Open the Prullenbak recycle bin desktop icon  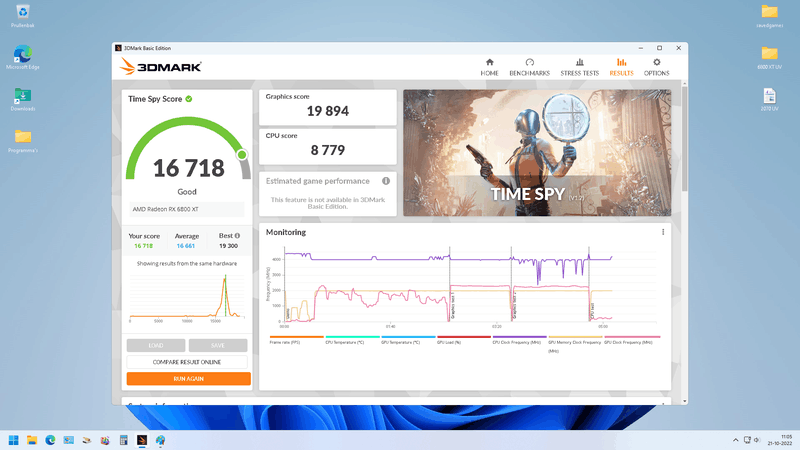(22, 16)
